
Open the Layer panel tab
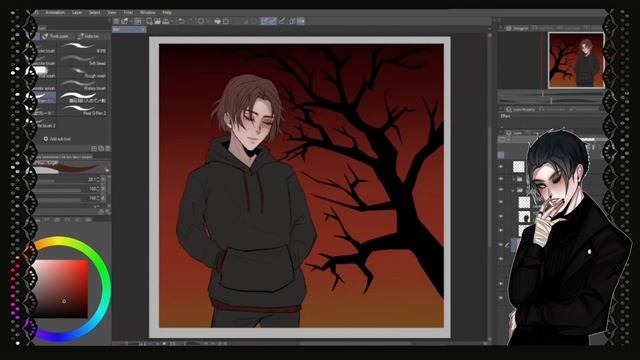[x=514, y=133]
